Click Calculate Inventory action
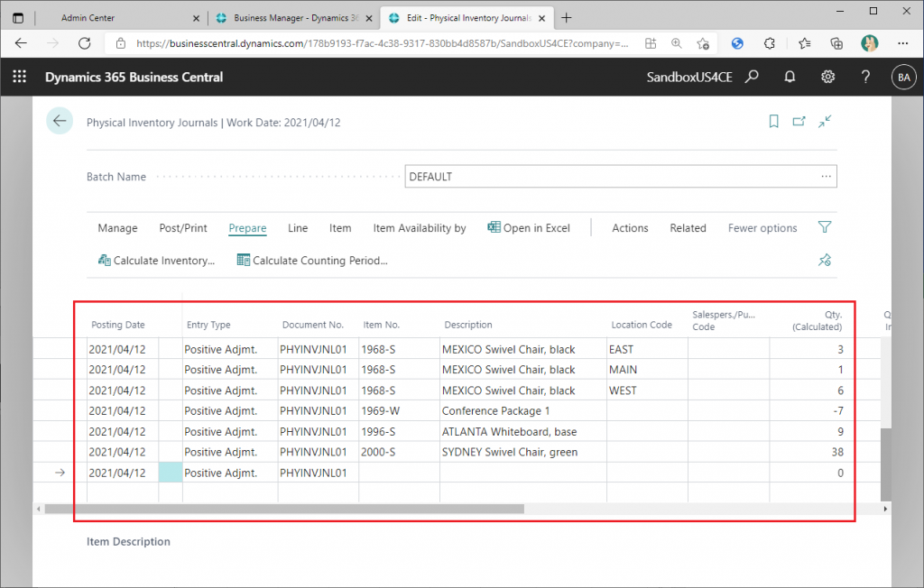Viewport: 924px width, 588px height. (157, 261)
